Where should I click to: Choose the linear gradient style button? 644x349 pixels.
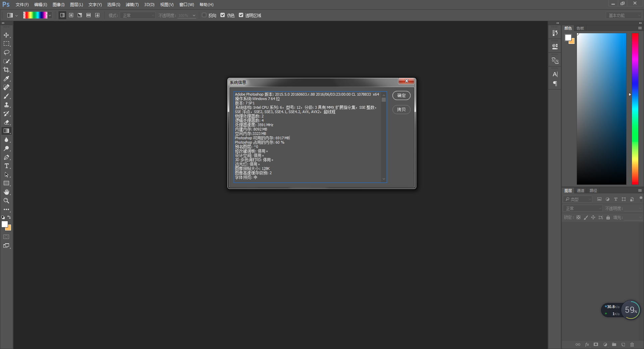coord(62,15)
